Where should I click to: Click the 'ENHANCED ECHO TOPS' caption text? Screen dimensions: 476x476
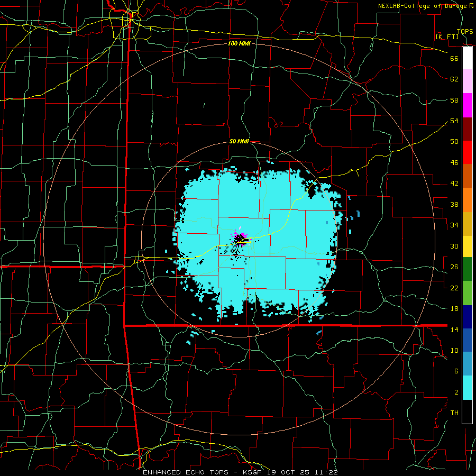click(185, 472)
